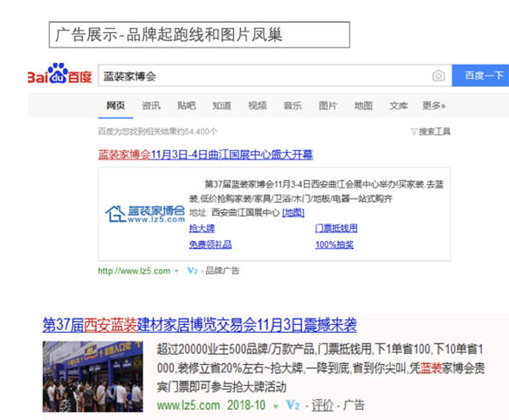Focus the search box containing 蓝装家博会
Screen dimensions: 509x420
coord(275,76)
